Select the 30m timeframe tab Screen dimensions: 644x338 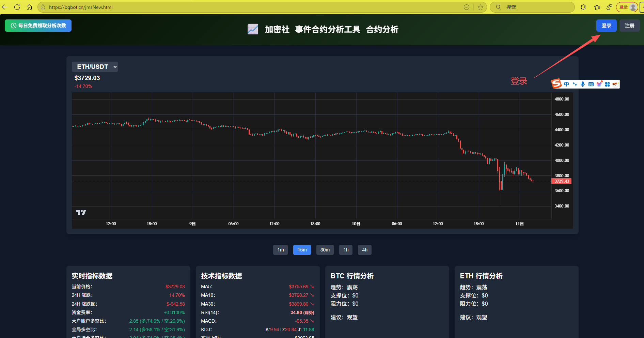[325, 250]
